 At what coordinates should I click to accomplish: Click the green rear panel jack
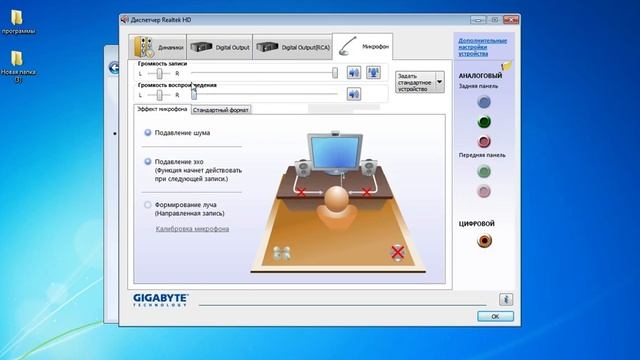pos(484,122)
